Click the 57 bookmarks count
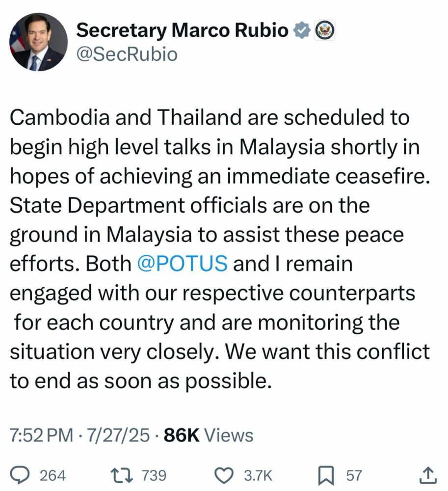The image size is (448, 491). tap(354, 475)
